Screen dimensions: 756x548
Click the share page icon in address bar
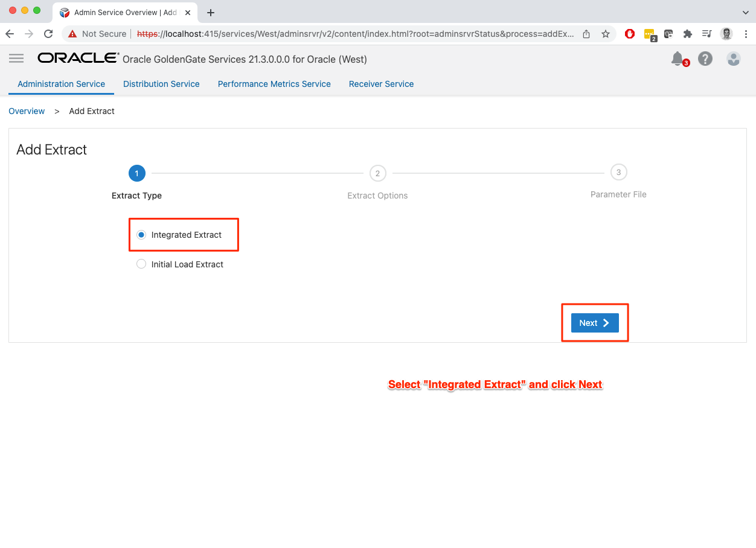(x=586, y=34)
